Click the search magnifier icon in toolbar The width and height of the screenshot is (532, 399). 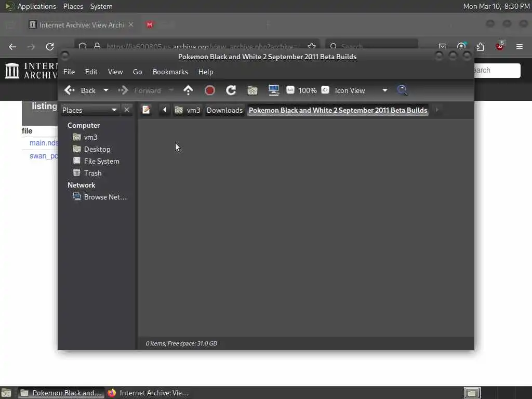tap(402, 90)
